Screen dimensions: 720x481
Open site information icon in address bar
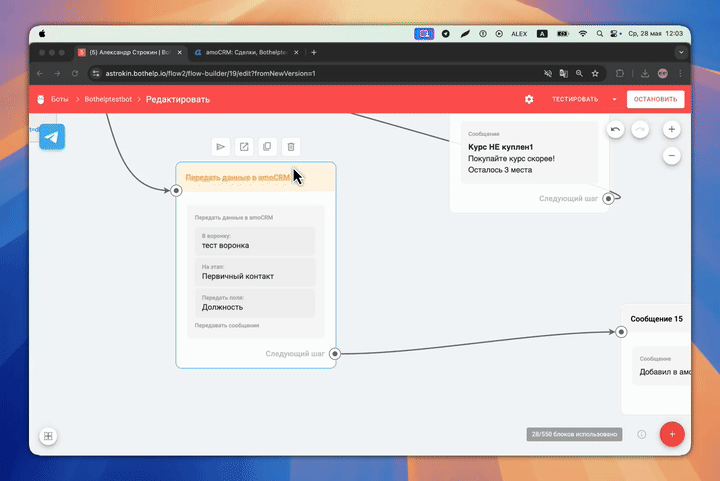[x=96, y=73]
